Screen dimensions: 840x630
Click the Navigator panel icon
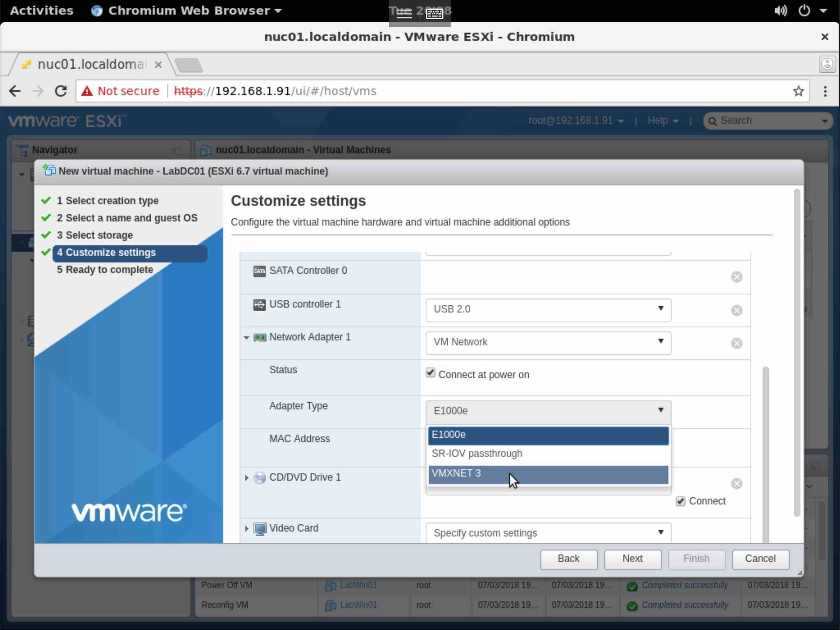[x=22, y=150]
